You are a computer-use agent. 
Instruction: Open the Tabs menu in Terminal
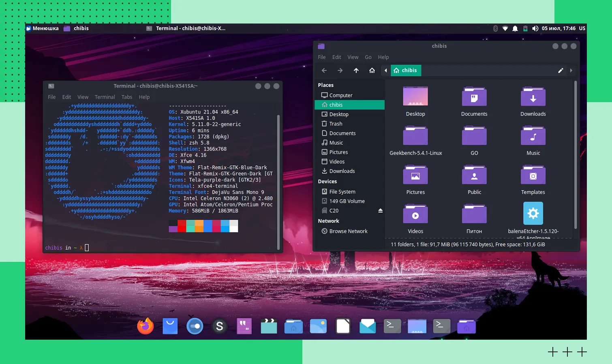coord(127,97)
